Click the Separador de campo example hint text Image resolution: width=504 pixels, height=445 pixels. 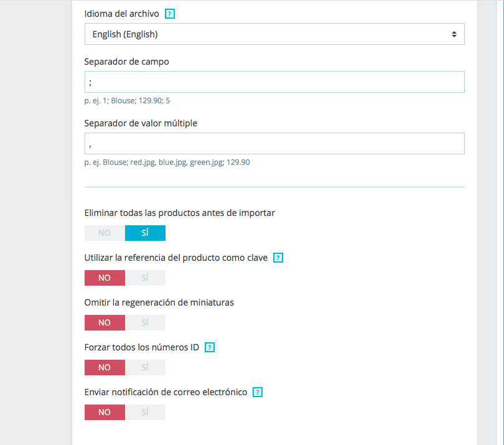(x=127, y=100)
